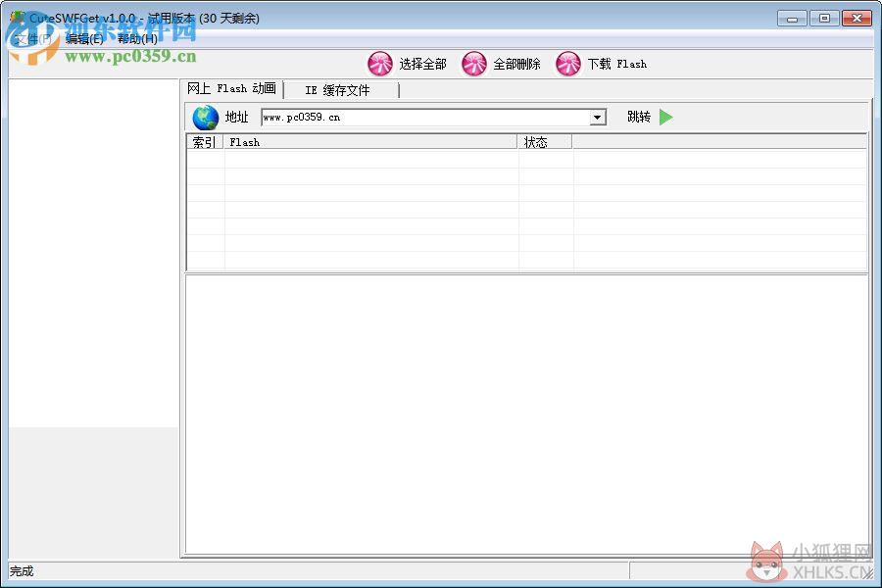
Task: Click the 完成 status bar text
Action: pyautogui.click(x=22, y=571)
